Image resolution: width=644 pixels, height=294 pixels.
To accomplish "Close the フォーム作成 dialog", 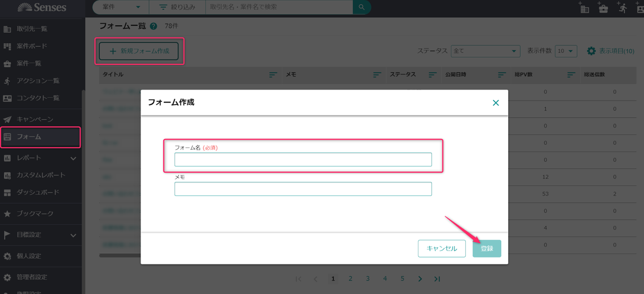I will pyautogui.click(x=495, y=102).
